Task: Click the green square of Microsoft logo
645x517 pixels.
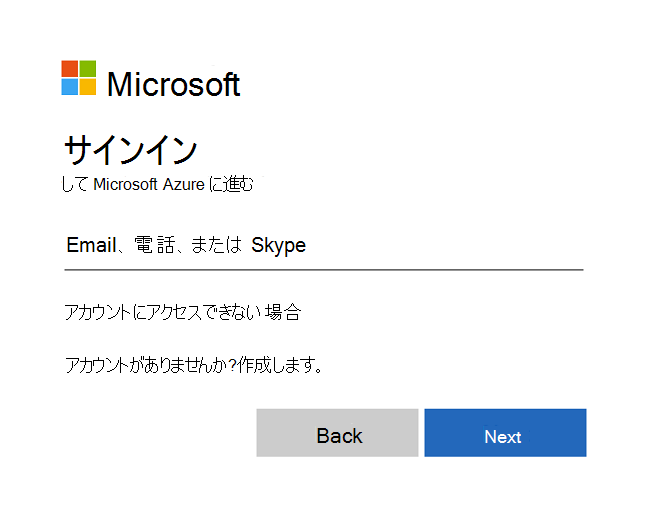Action: 88,68
